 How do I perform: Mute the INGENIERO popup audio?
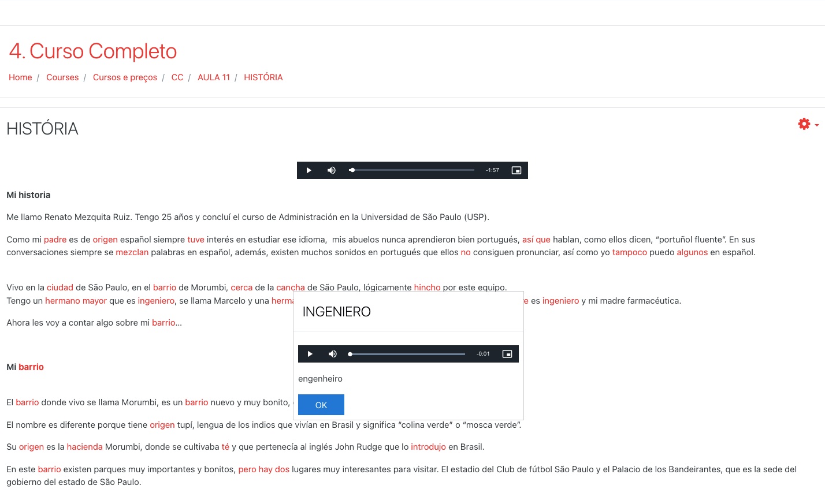(333, 354)
